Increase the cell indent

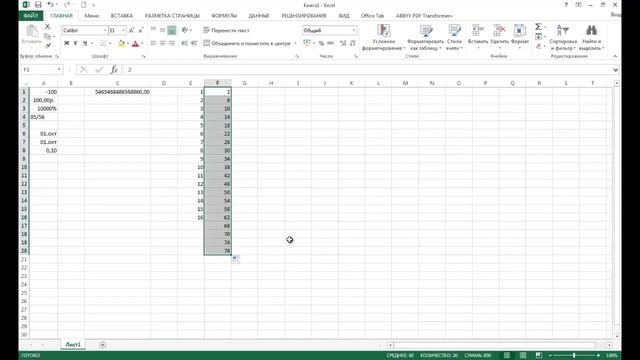point(194,43)
